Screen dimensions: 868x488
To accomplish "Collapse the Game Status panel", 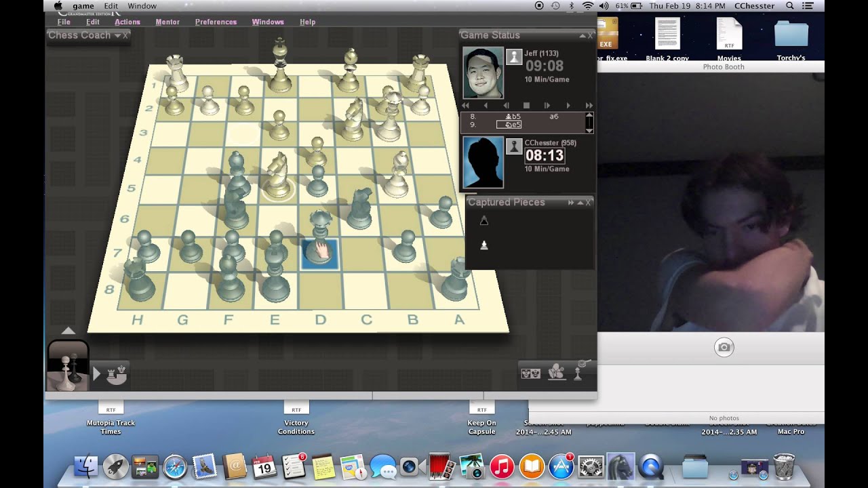I will coord(582,35).
